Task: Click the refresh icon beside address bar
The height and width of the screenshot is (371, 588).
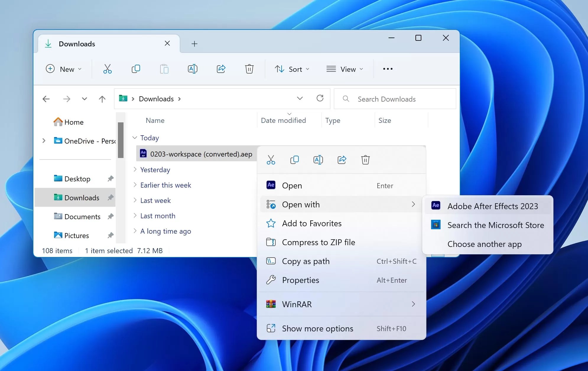Action: (x=320, y=98)
